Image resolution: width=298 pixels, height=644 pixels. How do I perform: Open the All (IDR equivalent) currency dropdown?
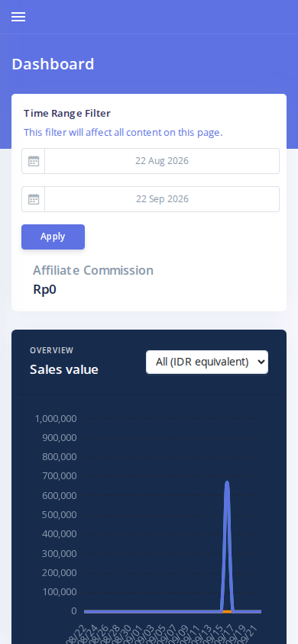[x=207, y=362]
